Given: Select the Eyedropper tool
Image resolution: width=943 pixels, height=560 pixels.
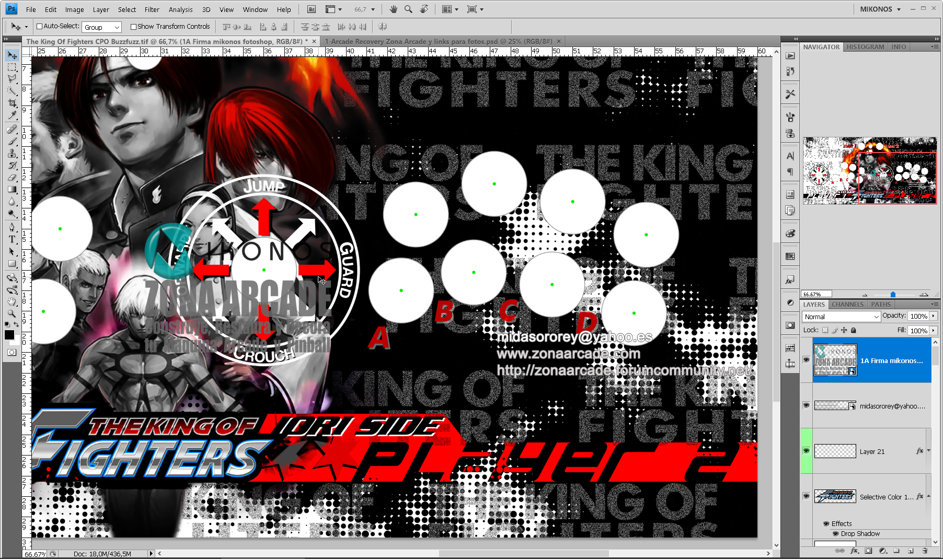Looking at the screenshot, I should point(12,115).
